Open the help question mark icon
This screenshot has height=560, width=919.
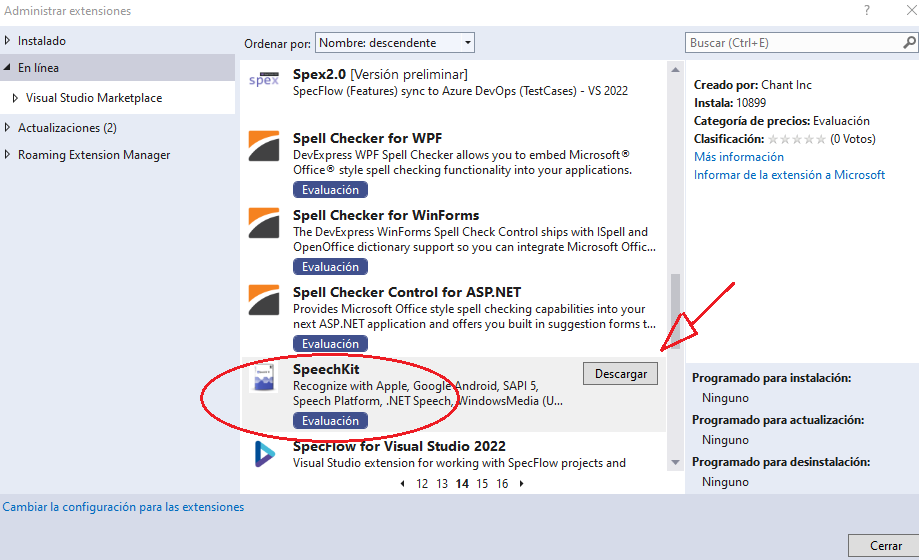click(867, 10)
